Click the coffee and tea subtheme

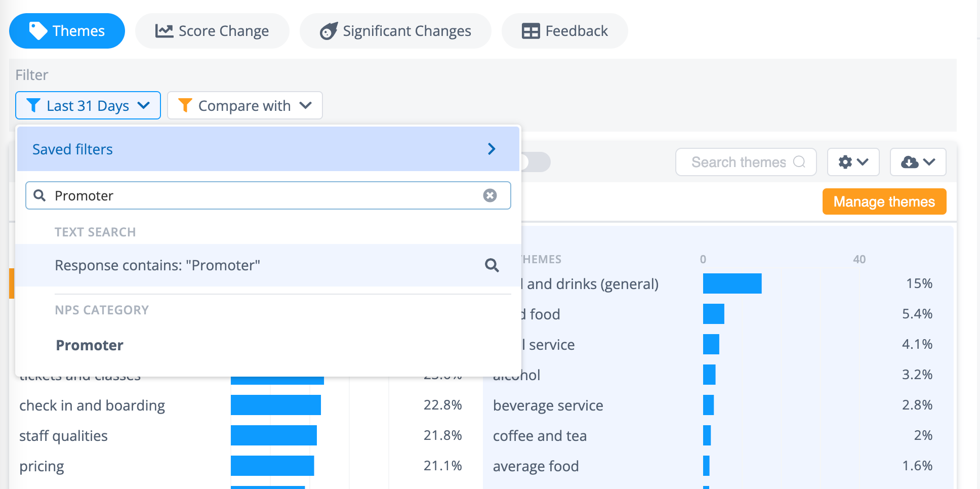click(540, 436)
